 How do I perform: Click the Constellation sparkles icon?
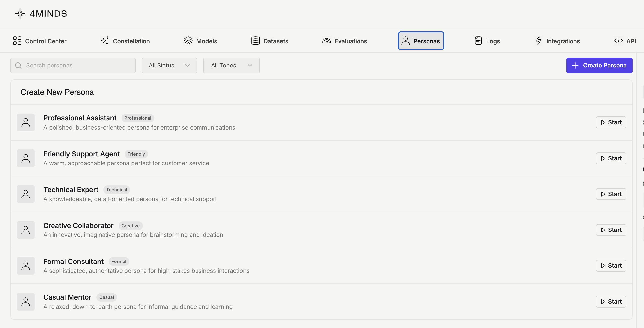pyautogui.click(x=105, y=41)
